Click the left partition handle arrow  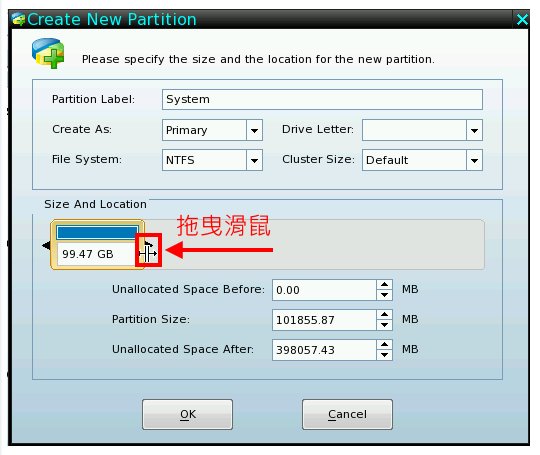tap(46, 245)
